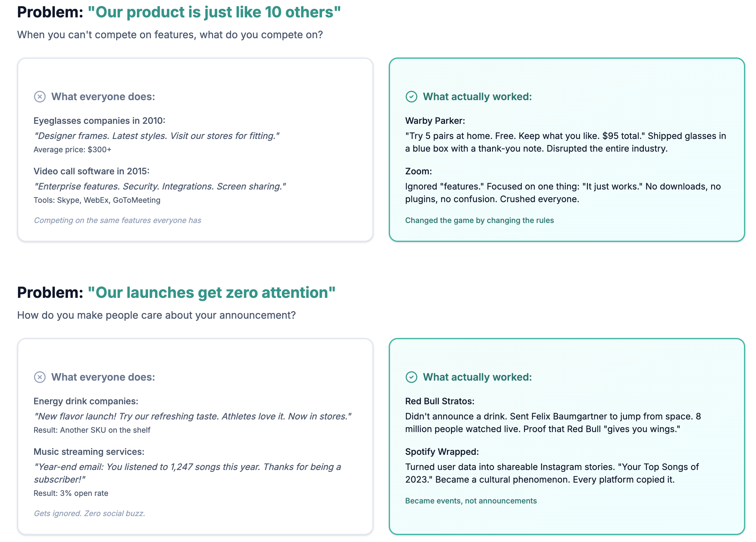Image resolution: width=756 pixels, height=542 pixels.
Task: Click "Became events, not announcements" text
Action: click(x=471, y=501)
